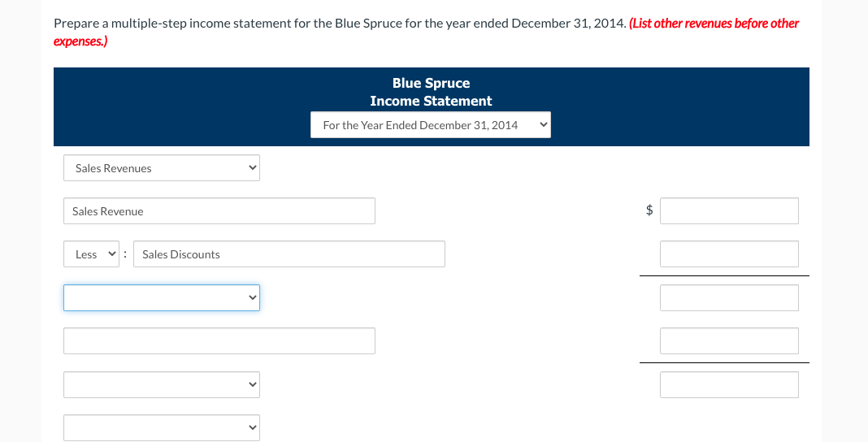Open the Less dropdown
Screen dimensions: 868x442
point(92,254)
